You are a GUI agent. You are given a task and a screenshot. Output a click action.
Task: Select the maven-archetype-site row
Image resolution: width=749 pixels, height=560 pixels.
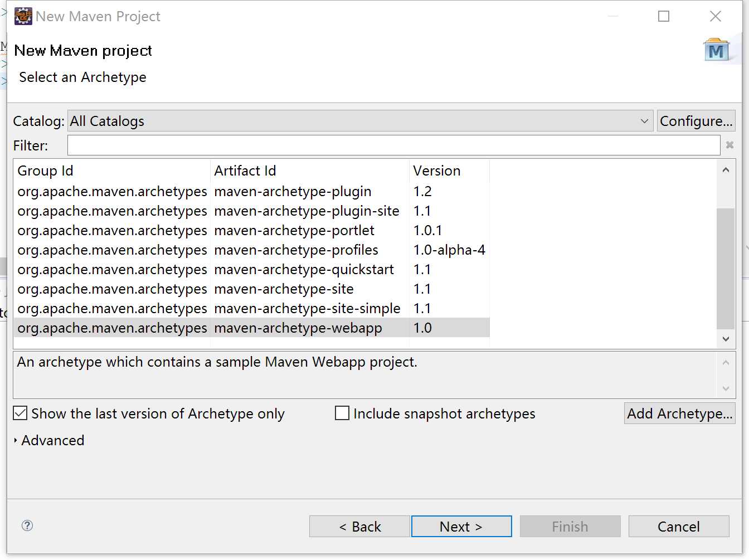tap(252, 289)
